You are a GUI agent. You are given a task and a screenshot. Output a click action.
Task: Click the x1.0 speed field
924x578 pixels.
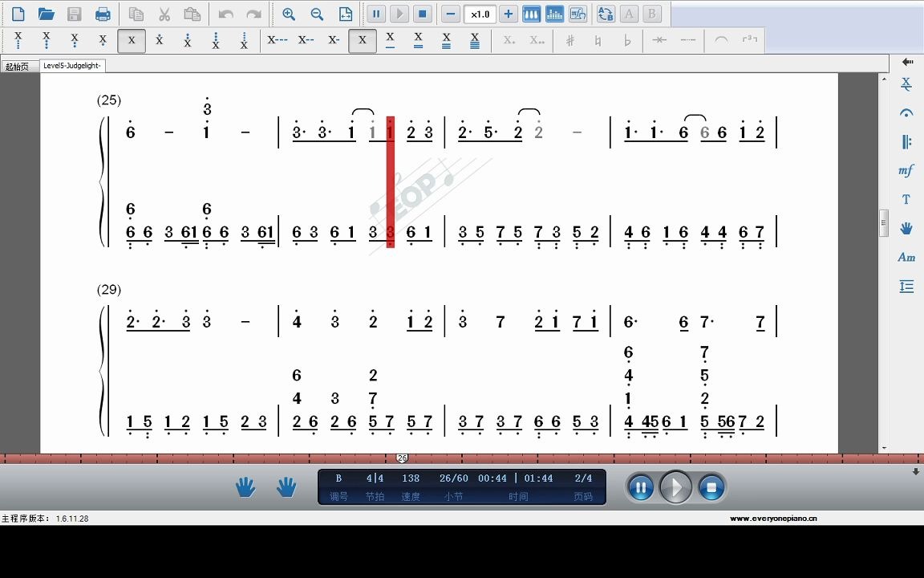click(480, 14)
